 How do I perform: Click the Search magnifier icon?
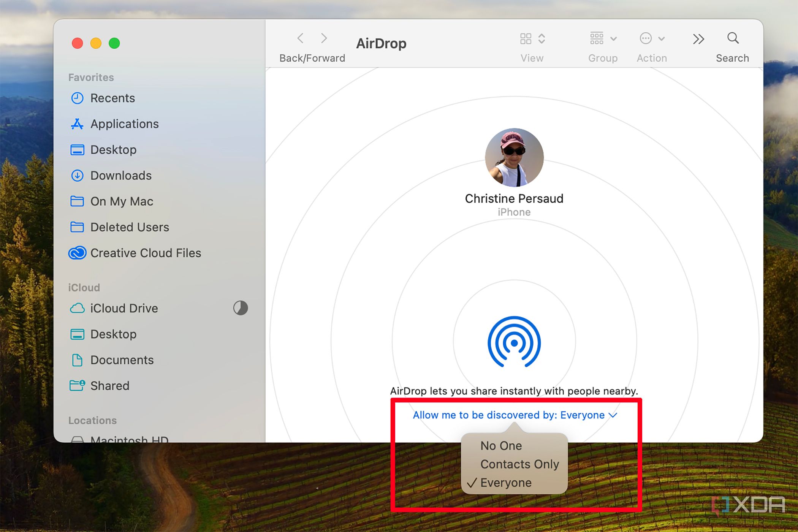(x=733, y=38)
